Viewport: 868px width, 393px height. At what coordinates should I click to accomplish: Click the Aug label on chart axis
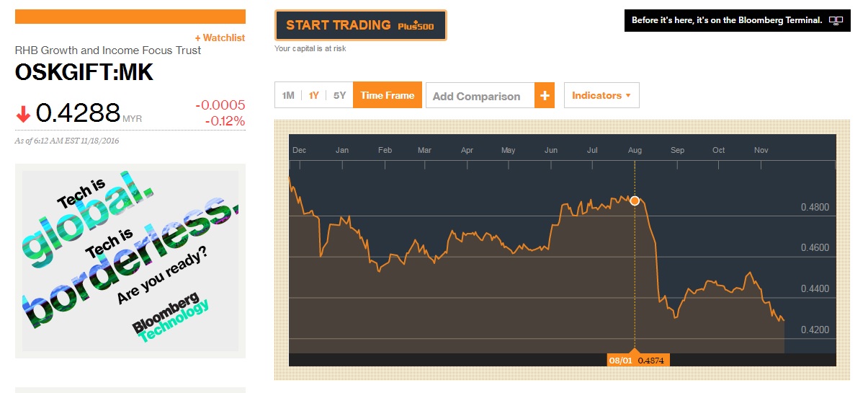[635, 150]
